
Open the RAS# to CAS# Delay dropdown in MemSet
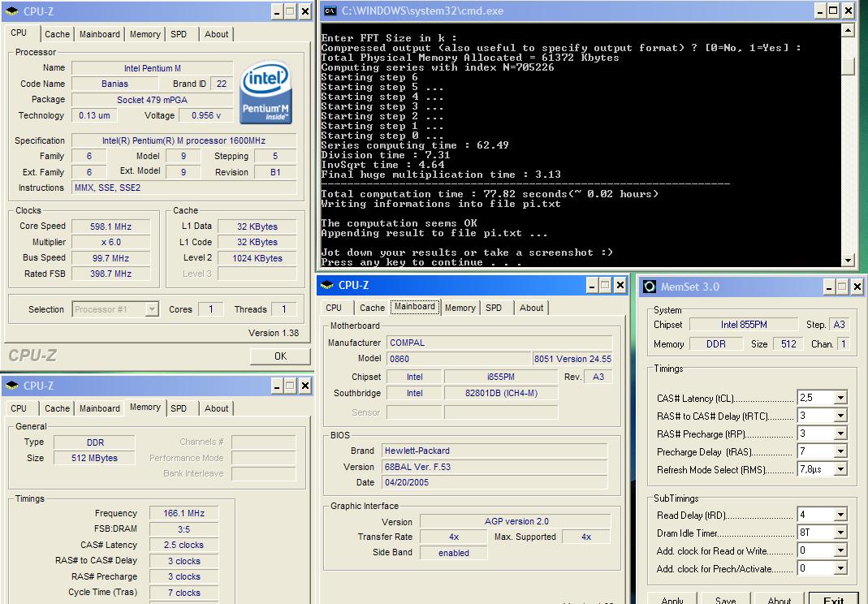pos(840,415)
